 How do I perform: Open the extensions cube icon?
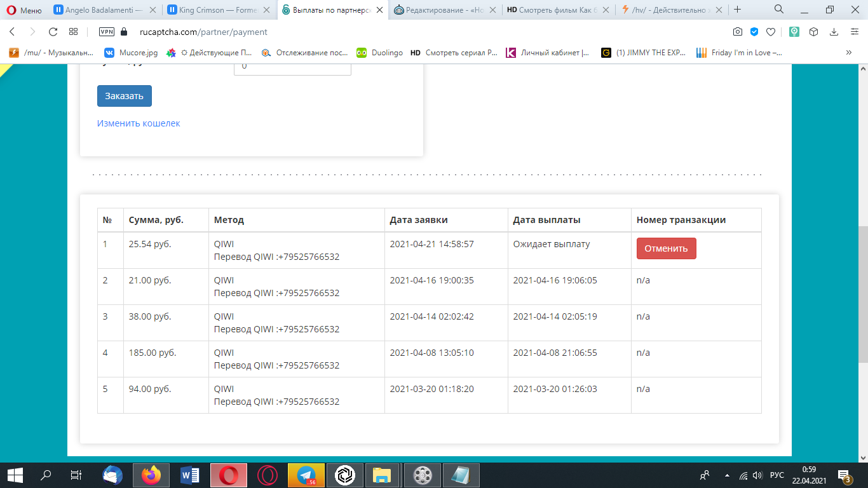[x=813, y=32]
